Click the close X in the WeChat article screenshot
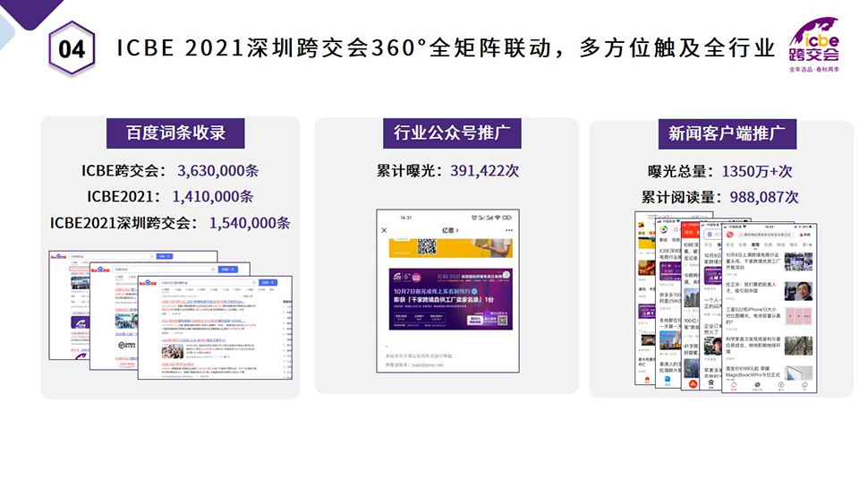Viewport: 868px width, 489px height. click(x=384, y=230)
